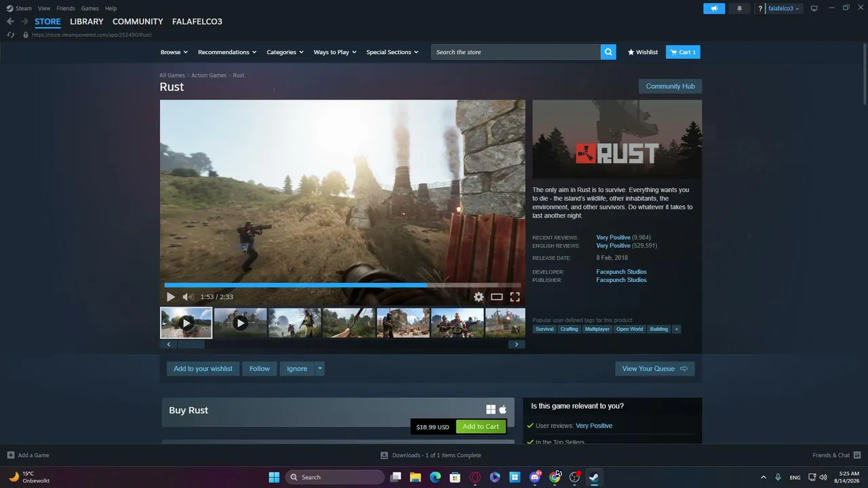
Task: Open the Community Hub
Action: click(670, 86)
